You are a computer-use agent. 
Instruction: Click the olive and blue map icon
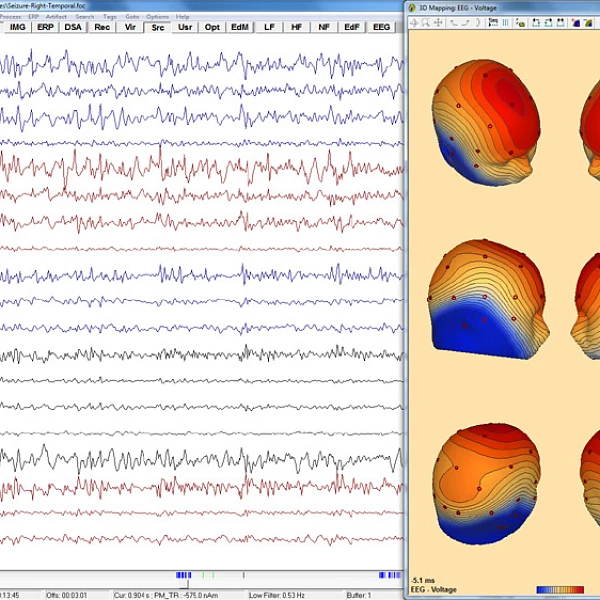(x=588, y=23)
